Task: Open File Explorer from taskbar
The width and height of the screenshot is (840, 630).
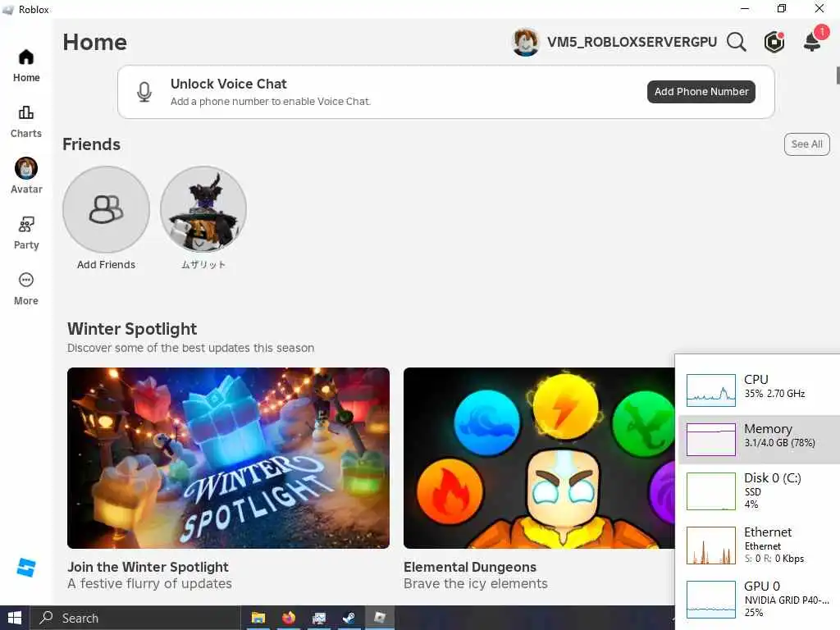Action: point(258,619)
